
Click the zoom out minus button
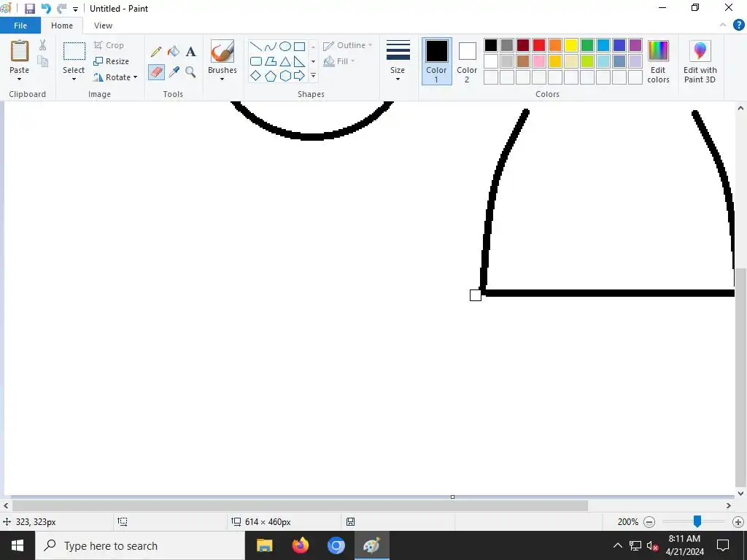click(x=649, y=522)
